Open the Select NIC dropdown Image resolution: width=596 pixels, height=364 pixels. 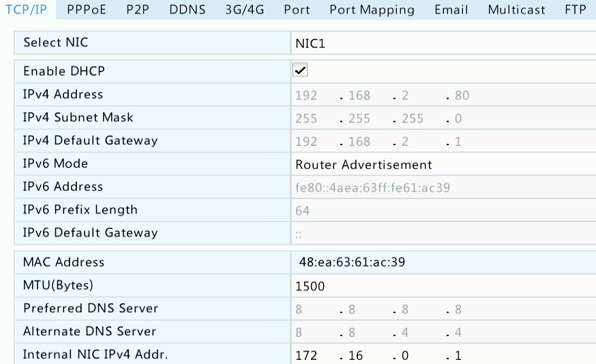point(442,43)
